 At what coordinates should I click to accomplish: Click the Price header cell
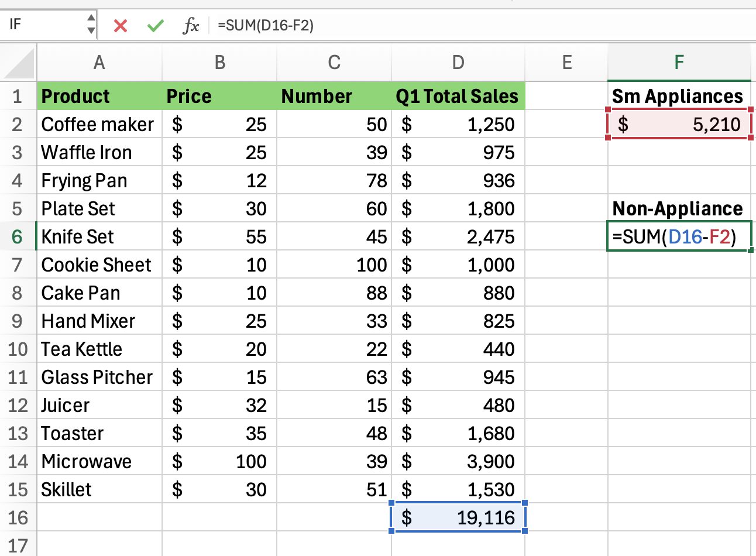[219, 96]
